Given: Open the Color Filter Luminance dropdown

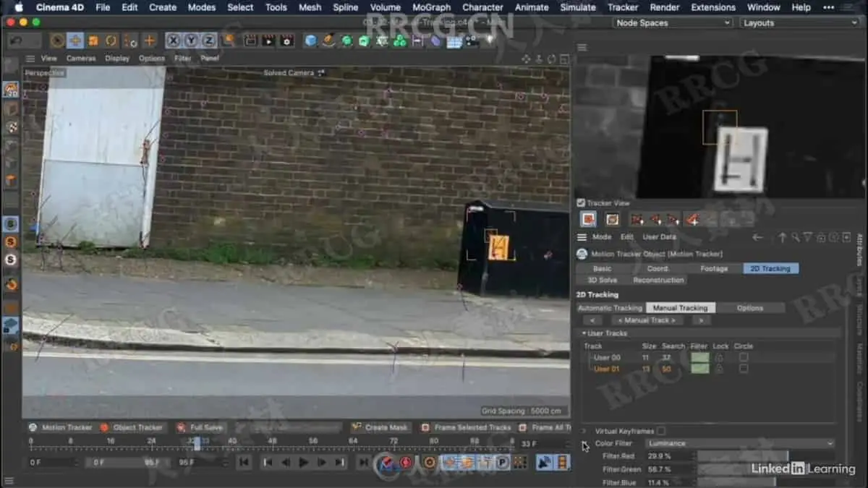Looking at the screenshot, I should coord(739,443).
